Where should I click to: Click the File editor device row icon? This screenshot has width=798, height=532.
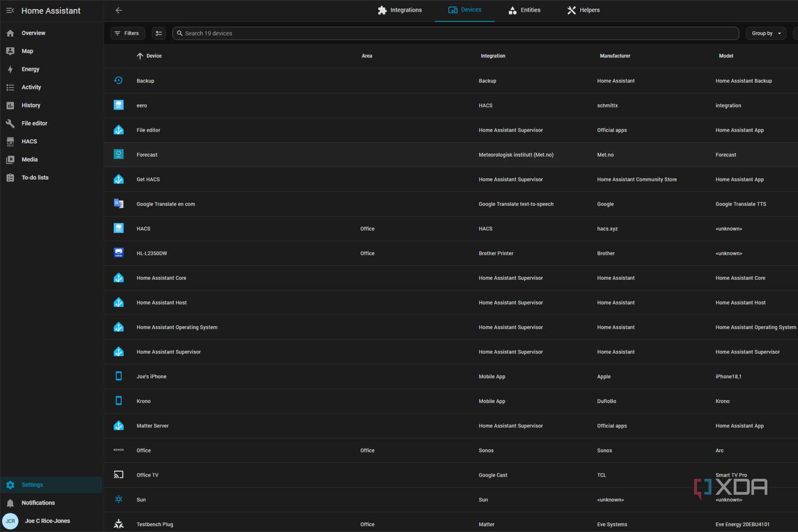(x=118, y=130)
